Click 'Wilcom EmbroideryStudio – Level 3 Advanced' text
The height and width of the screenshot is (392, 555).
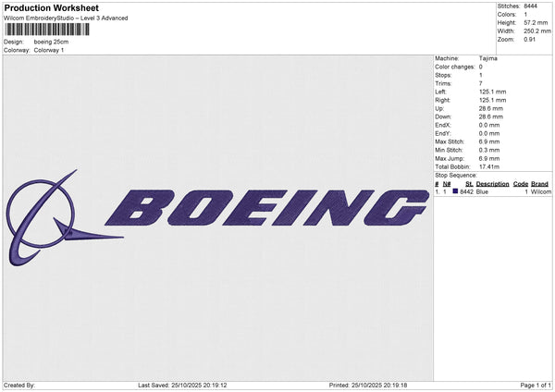[x=66, y=18]
